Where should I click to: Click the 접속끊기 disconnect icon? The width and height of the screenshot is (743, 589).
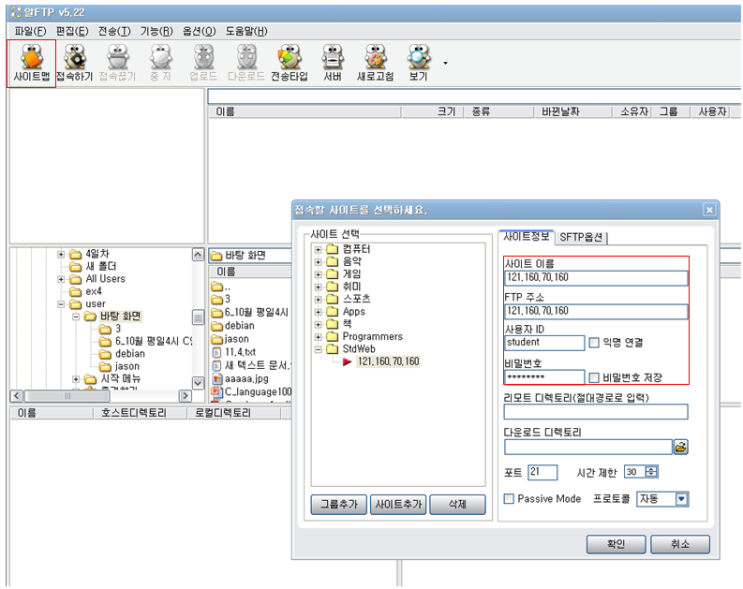118,63
